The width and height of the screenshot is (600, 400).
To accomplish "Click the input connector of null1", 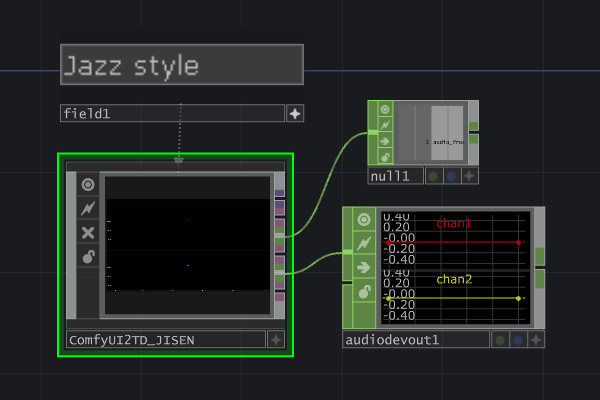I will click(373, 132).
